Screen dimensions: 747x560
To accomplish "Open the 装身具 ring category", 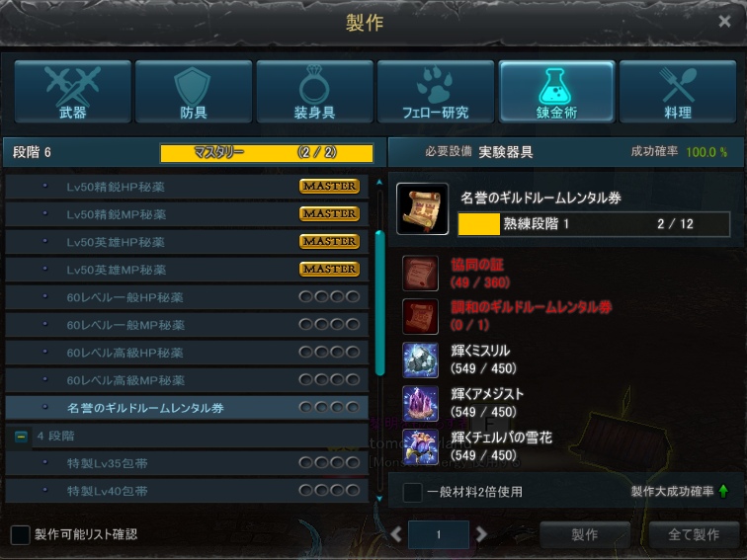I will pyautogui.click(x=314, y=92).
